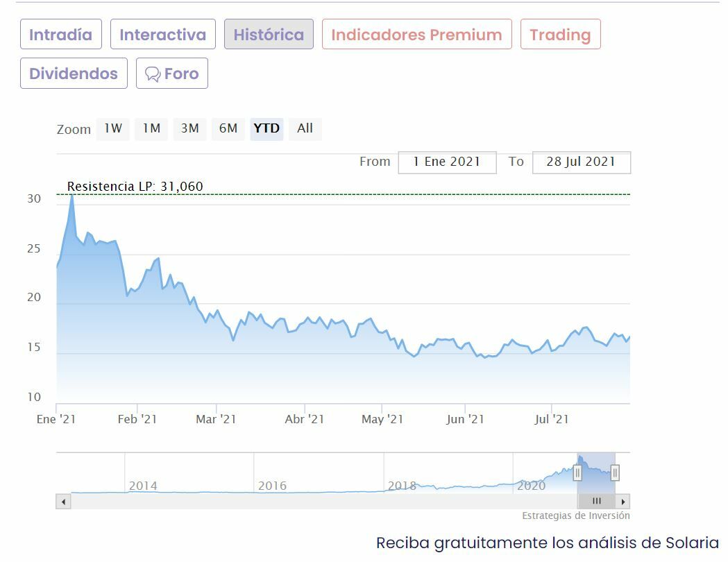Click the To date field

pos(582,162)
